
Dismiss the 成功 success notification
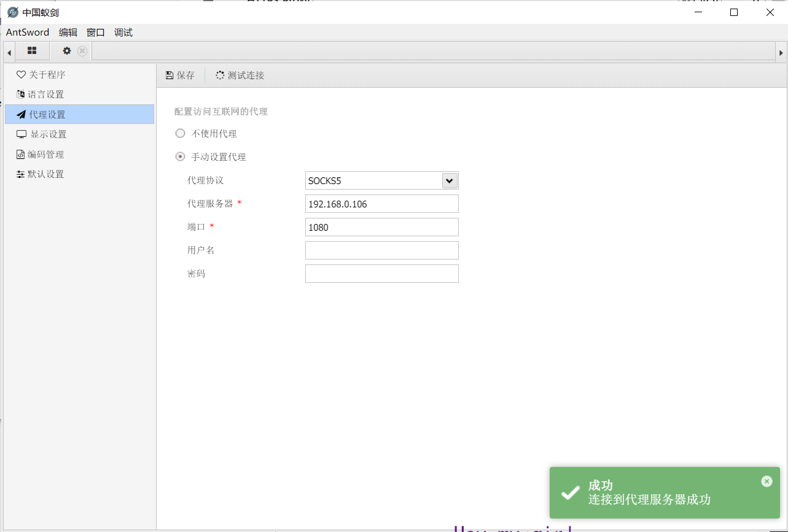click(x=767, y=482)
